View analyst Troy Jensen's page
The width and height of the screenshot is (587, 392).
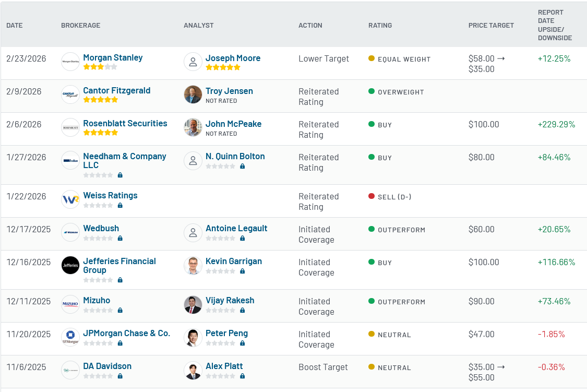tap(229, 91)
